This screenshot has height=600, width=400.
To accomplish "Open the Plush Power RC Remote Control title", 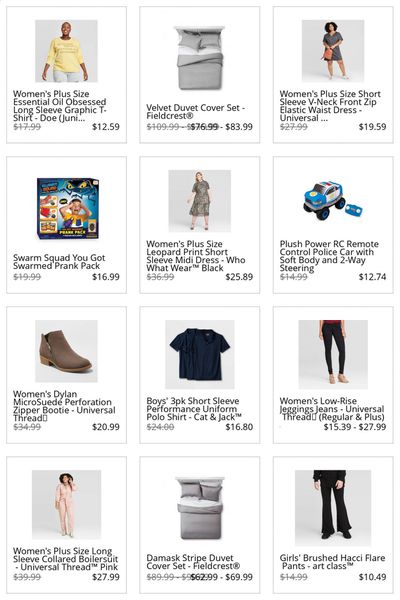I will tap(329, 256).
